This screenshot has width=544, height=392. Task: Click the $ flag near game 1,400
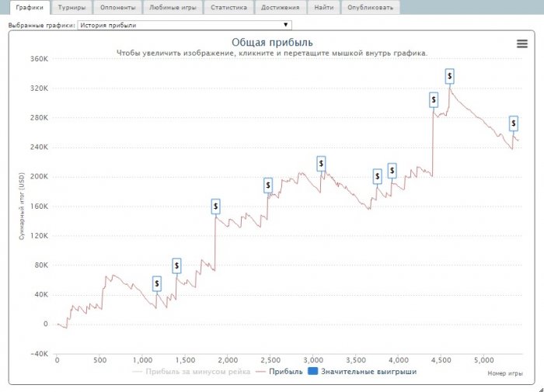[x=176, y=265]
